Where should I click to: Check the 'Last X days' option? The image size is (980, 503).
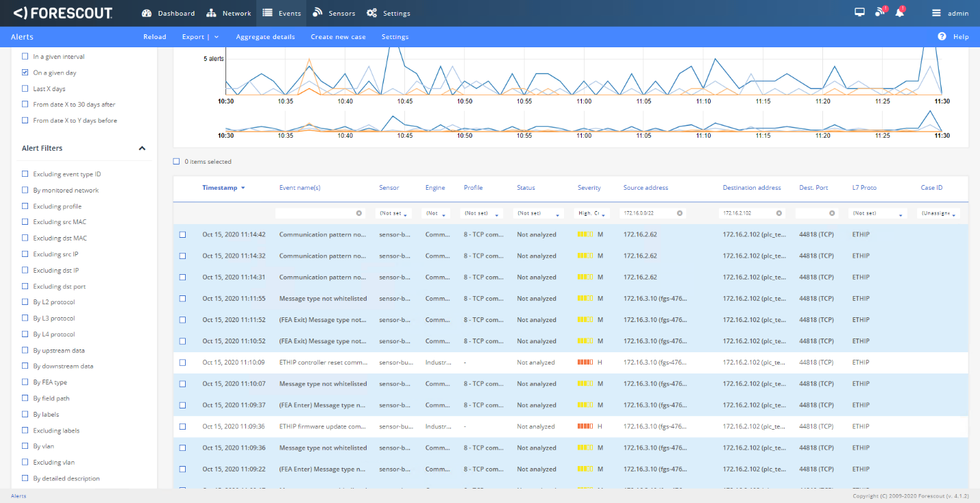(25, 88)
